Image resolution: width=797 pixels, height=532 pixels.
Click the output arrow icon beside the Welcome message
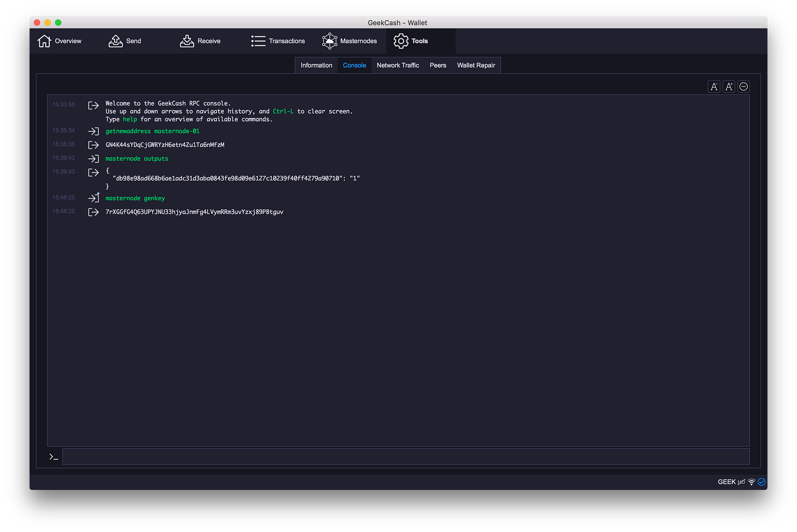click(x=93, y=106)
